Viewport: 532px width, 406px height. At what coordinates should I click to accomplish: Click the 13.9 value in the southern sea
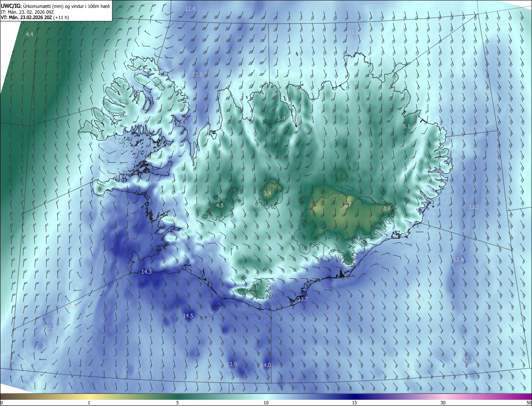click(232, 364)
